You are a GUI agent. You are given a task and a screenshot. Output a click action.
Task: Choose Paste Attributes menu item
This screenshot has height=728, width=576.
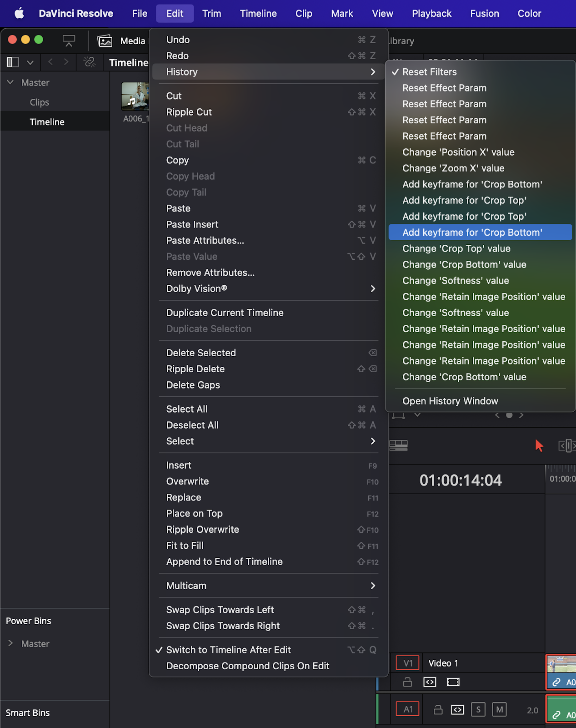(x=269, y=240)
